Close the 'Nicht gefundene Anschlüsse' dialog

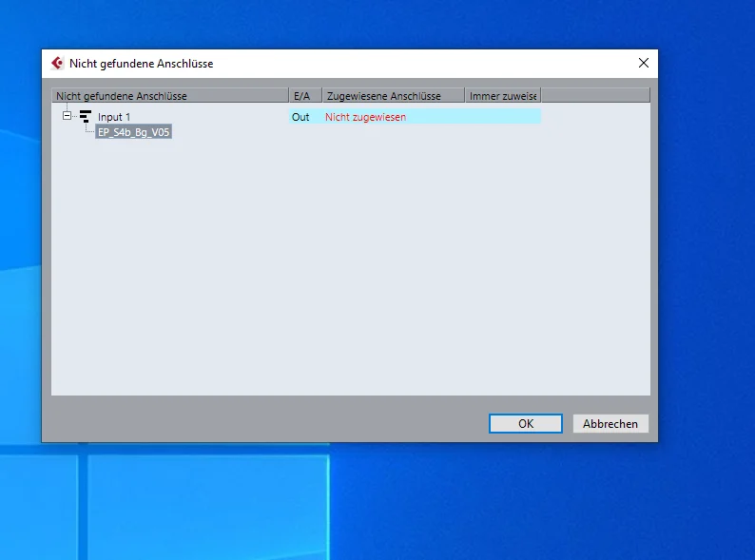point(644,63)
